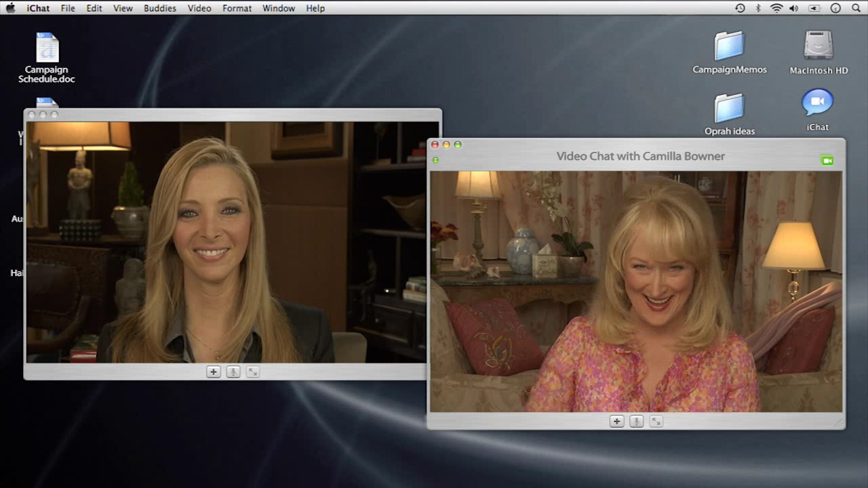Click Camilla Bowner's video feed

click(636, 291)
